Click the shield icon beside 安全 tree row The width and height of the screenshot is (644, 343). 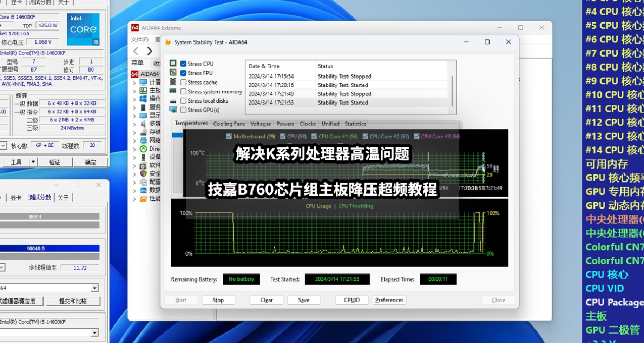click(x=143, y=174)
